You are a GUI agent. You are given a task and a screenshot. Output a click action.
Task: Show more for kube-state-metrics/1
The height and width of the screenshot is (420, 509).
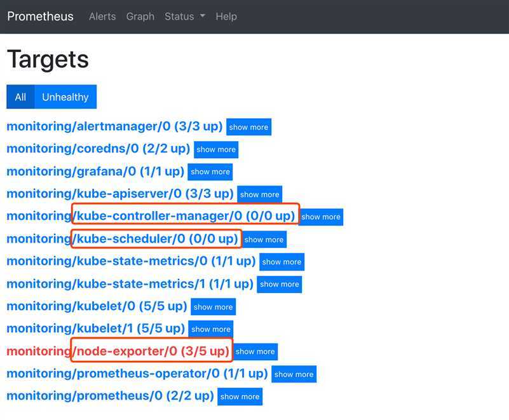point(280,284)
